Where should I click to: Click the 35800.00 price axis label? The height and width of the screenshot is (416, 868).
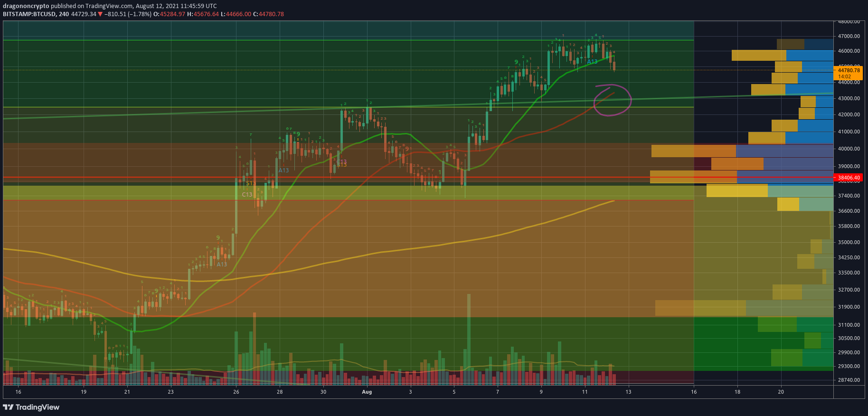(x=849, y=226)
